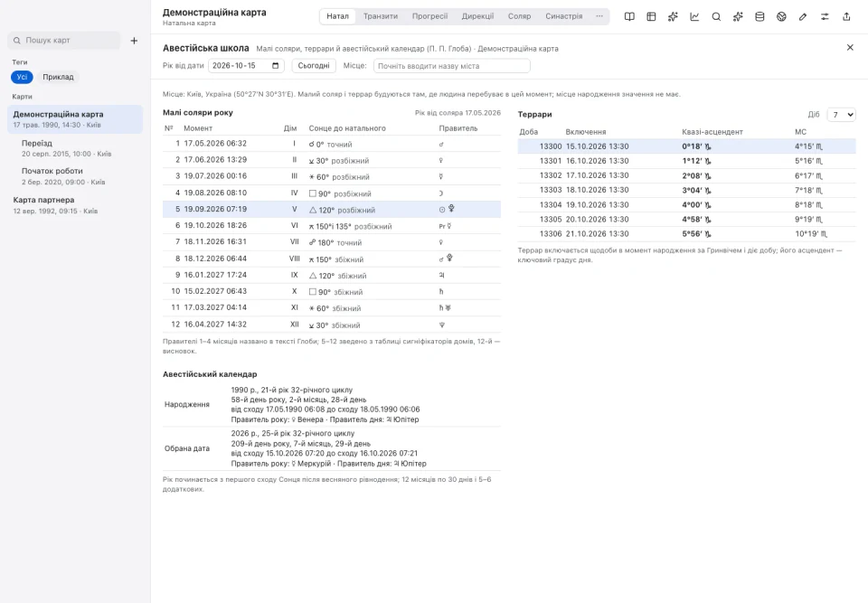Select the Синастрія tab
The height and width of the screenshot is (603, 868).
click(x=563, y=16)
